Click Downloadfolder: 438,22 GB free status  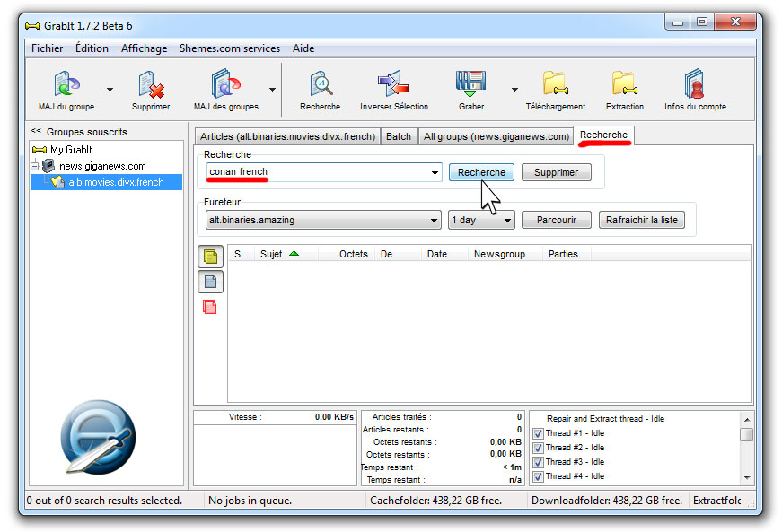pos(606,500)
